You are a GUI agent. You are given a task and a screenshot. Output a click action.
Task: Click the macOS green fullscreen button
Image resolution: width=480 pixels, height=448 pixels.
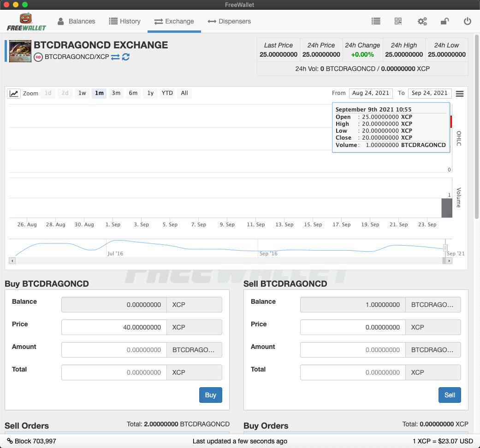[25, 5]
